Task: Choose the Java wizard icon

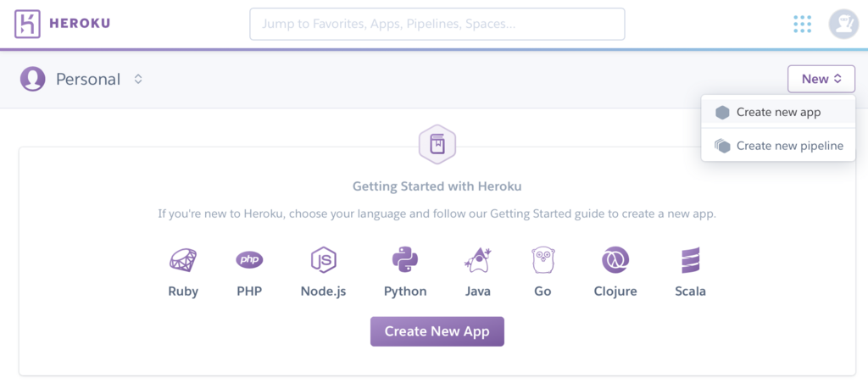Action: coord(478,259)
